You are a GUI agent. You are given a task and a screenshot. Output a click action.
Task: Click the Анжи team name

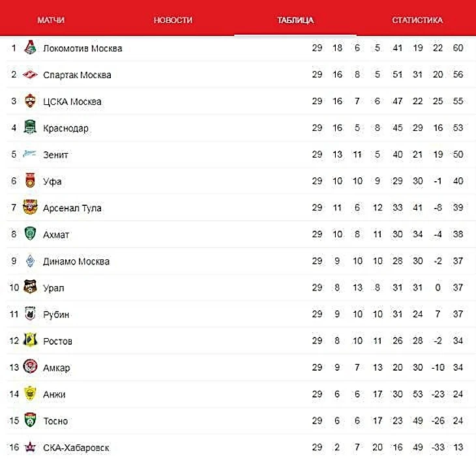click(54, 395)
